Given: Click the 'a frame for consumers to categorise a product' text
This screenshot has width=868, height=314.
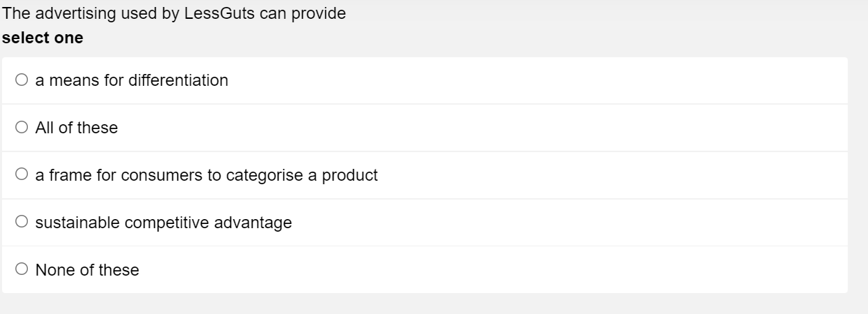Looking at the screenshot, I should [207, 176].
